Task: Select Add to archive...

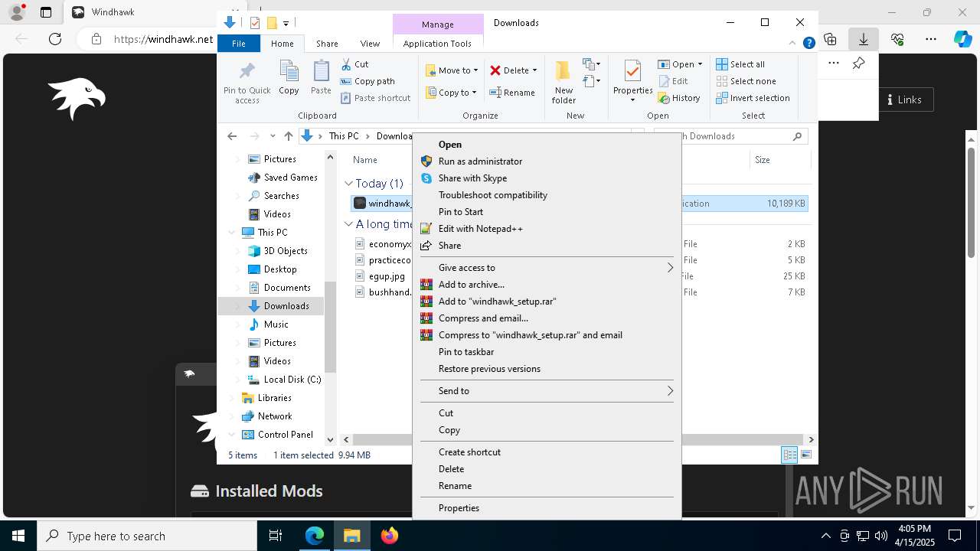Action: (547, 285)
